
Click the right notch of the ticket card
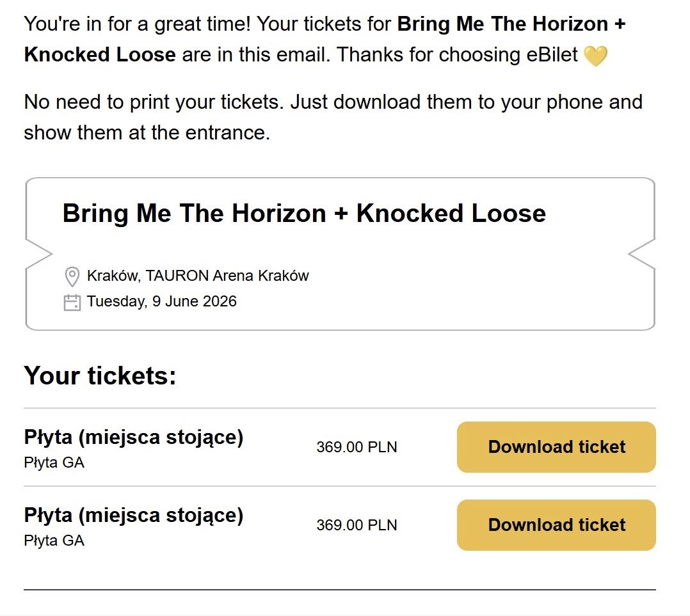642,254
